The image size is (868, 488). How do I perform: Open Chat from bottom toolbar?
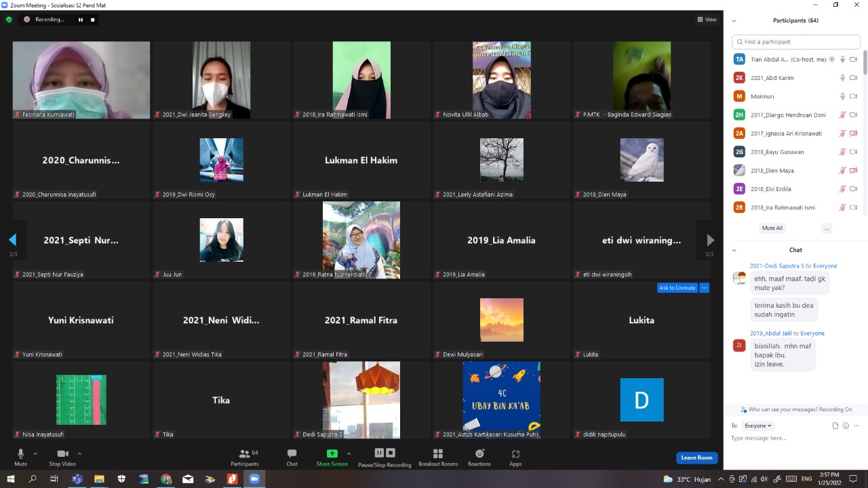pyautogui.click(x=292, y=457)
